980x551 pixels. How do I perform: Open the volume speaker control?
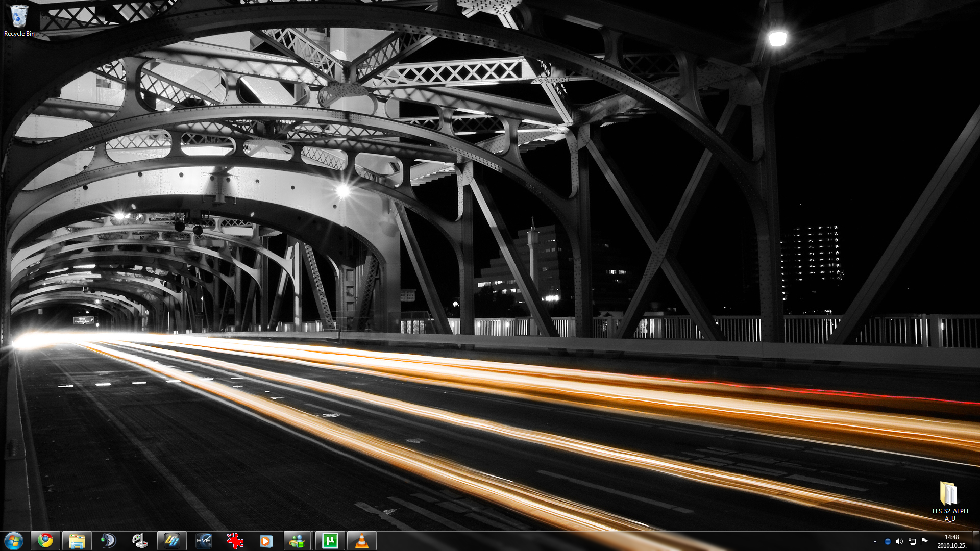click(x=899, y=541)
